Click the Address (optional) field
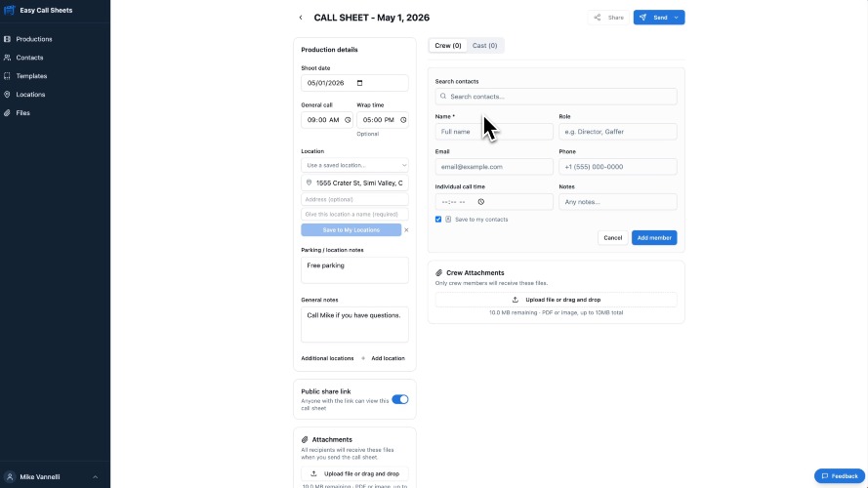 click(354, 199)
